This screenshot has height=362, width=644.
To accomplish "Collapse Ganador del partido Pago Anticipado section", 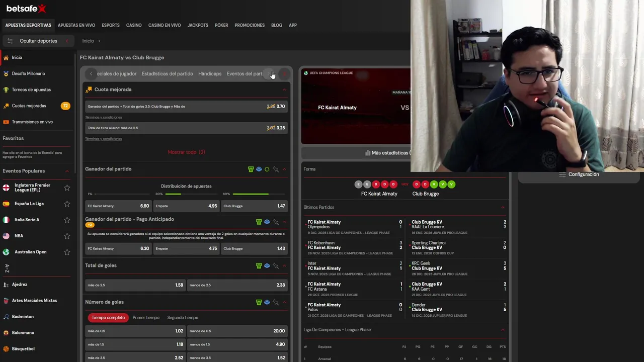I will [x=284, y=222].
